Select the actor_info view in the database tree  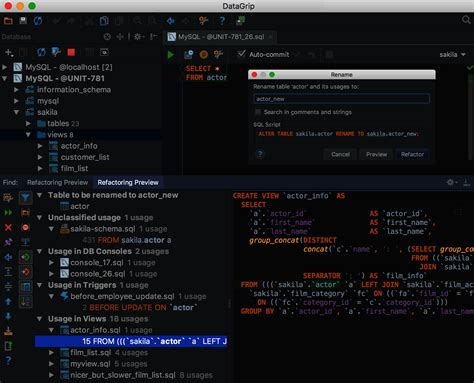point(79,146)
